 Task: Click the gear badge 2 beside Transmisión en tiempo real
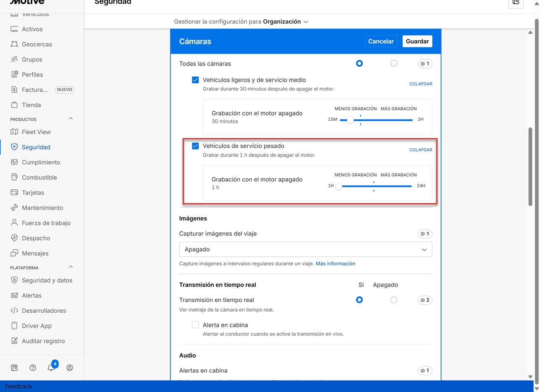coord(425,300)
